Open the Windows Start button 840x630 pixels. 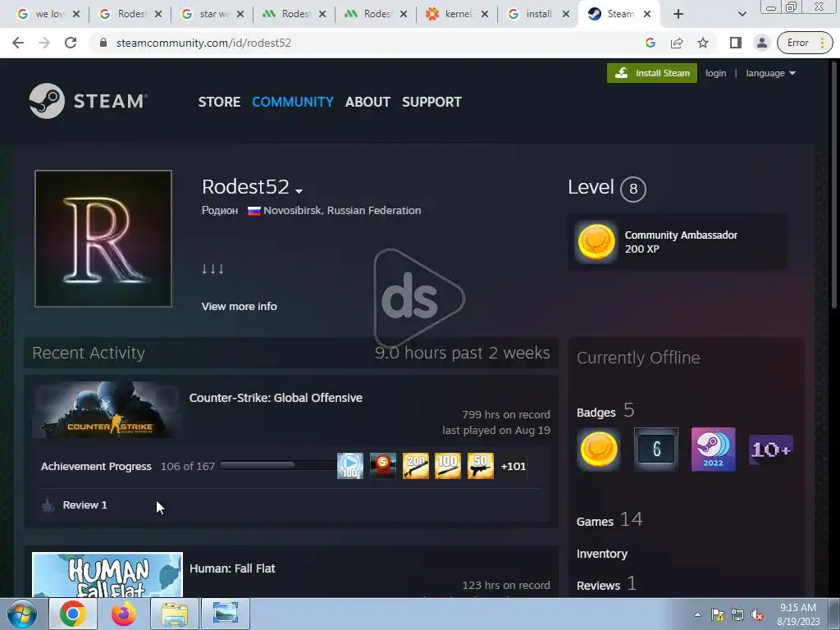click(x=21, y=614)
